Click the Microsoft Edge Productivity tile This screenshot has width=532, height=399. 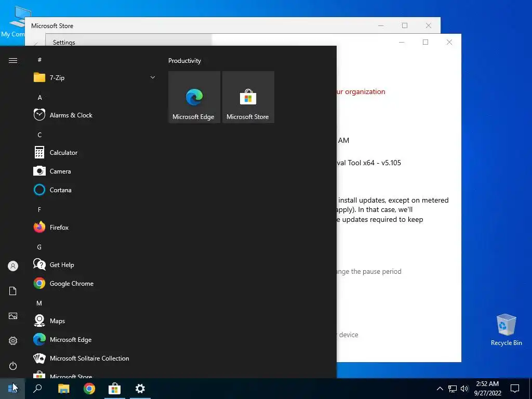[194, 97]
